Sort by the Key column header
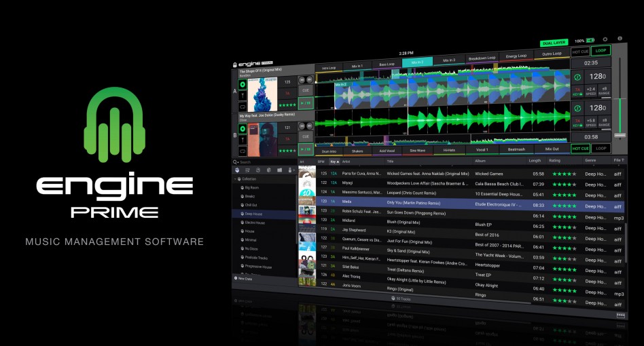644x346 pixels. 334,162
